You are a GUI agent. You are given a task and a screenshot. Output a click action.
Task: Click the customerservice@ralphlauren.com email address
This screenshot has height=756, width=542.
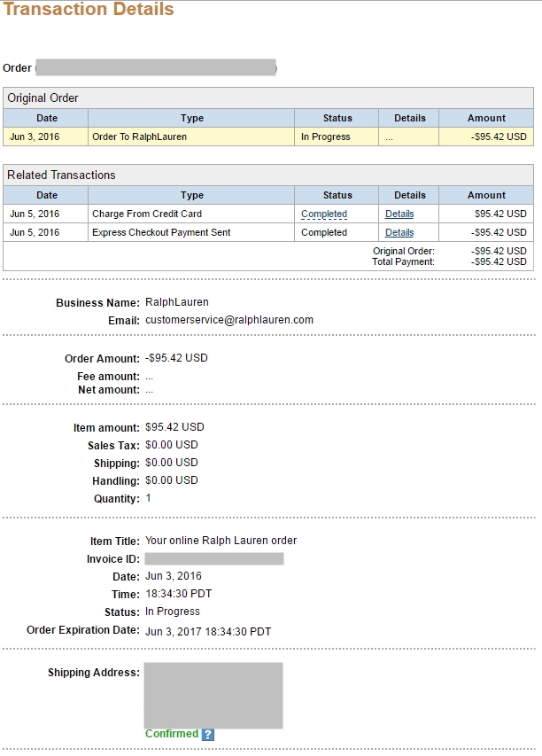(229, 320)
